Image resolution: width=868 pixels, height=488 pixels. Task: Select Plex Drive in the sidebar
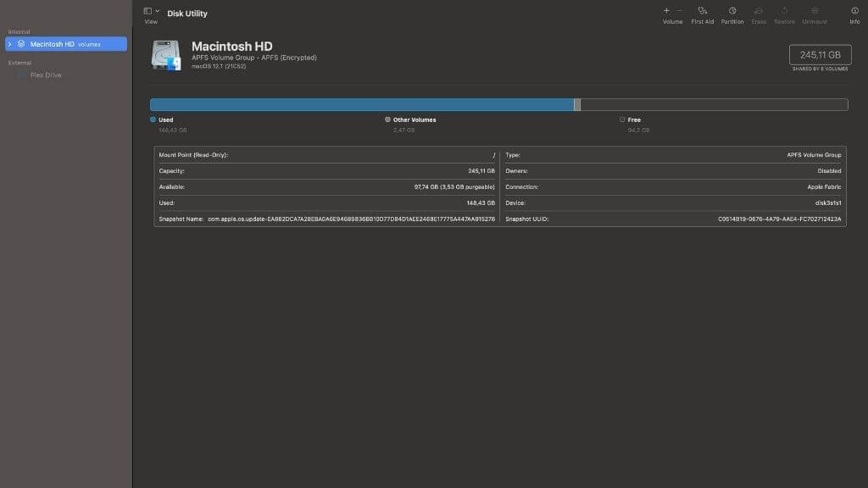(x=46, y=75)
